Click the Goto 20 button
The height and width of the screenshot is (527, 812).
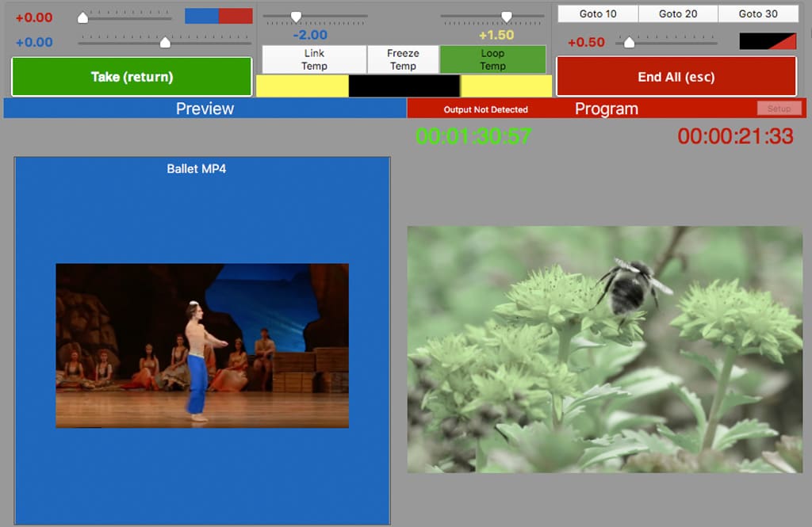[678, 14]
